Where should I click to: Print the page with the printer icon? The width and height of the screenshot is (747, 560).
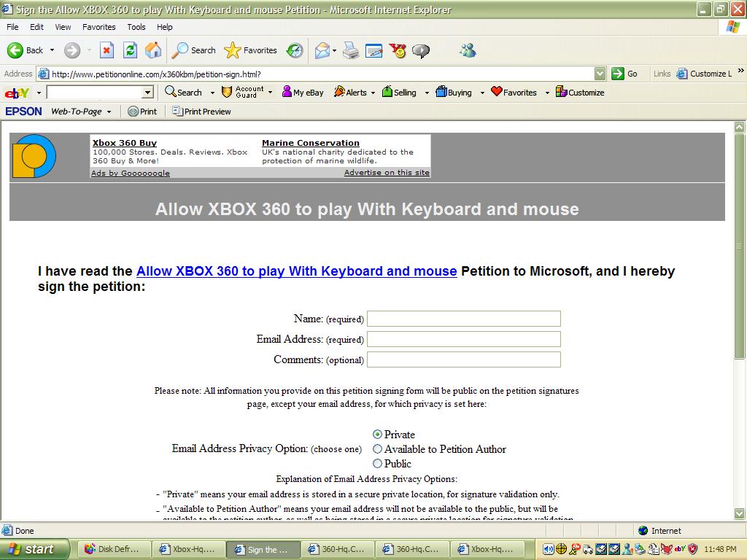pyautogui.click(x=351, y=50)
